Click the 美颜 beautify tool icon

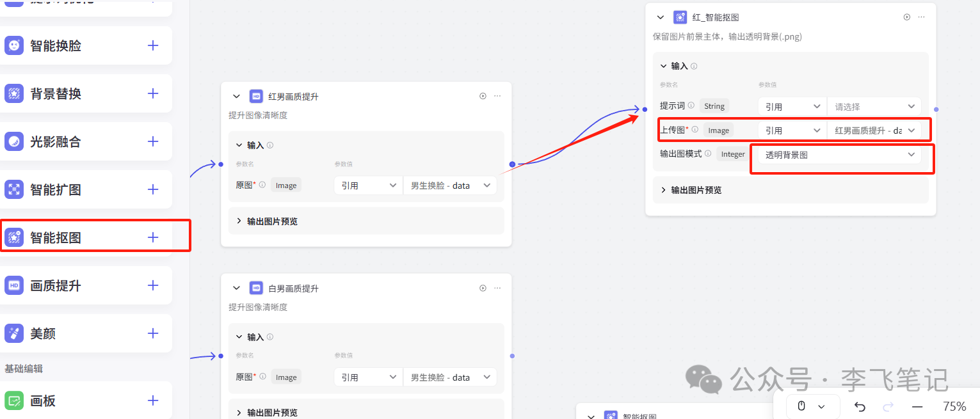[14, 333]
